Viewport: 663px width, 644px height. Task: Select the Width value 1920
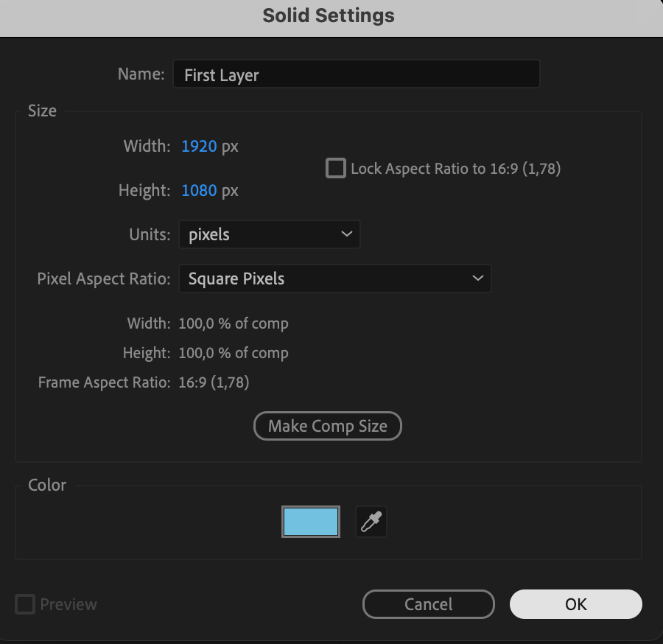[x=199, y=146]
